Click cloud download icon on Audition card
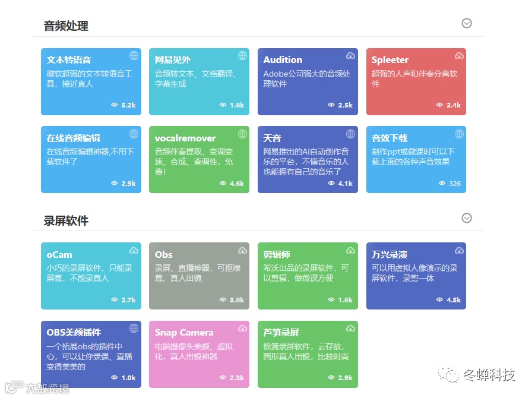The height and width of the screenshot is (398, 532). click(x=350, y=56)
